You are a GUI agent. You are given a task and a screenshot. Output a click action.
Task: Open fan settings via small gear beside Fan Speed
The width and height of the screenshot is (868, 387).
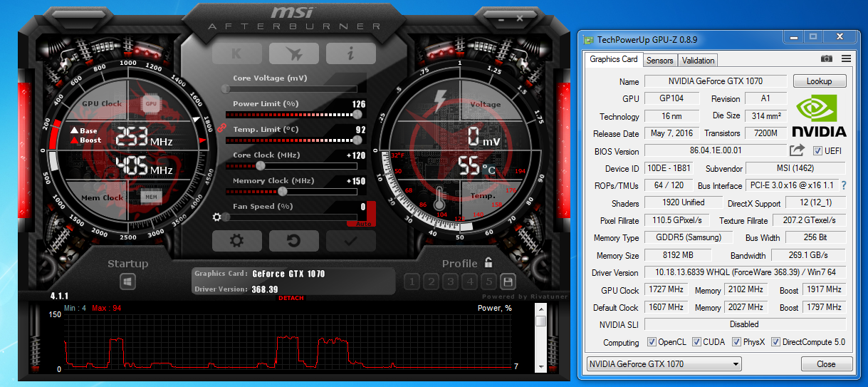tap(216, 217)
